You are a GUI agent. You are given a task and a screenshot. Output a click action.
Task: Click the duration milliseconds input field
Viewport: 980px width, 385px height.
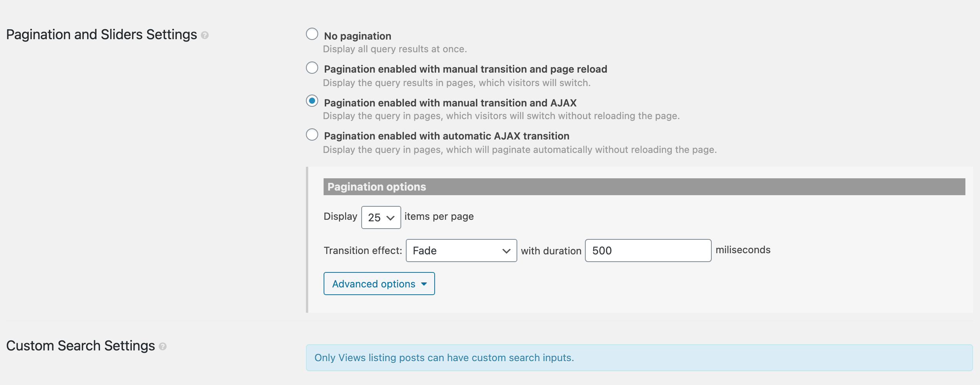[x=648, y=251]
